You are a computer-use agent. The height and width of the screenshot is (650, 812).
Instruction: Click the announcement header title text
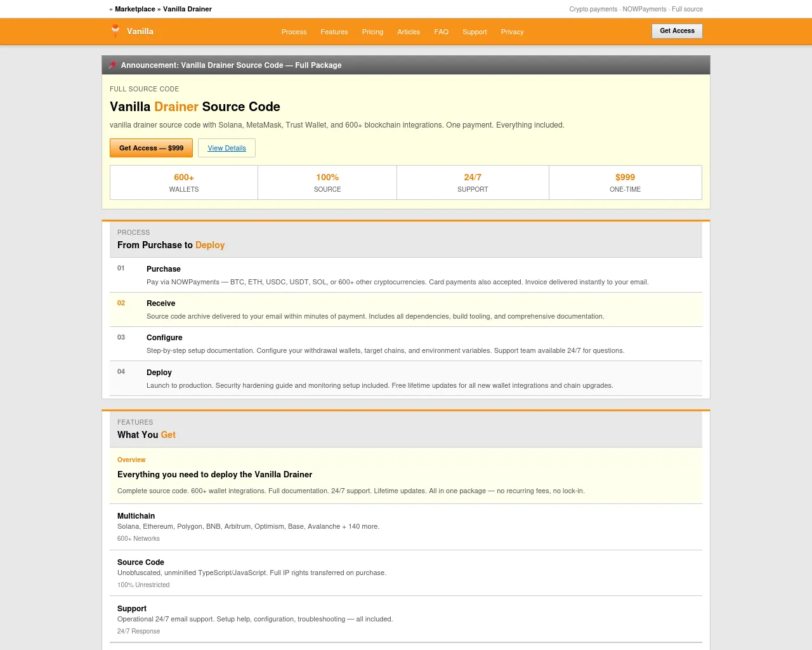point(231,65)
